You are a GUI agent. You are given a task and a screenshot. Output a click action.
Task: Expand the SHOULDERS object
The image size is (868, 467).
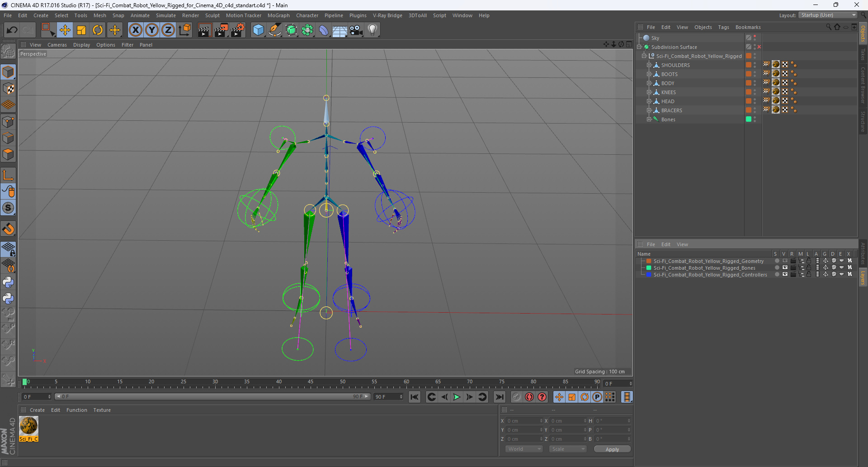click(x=649, y=65)
